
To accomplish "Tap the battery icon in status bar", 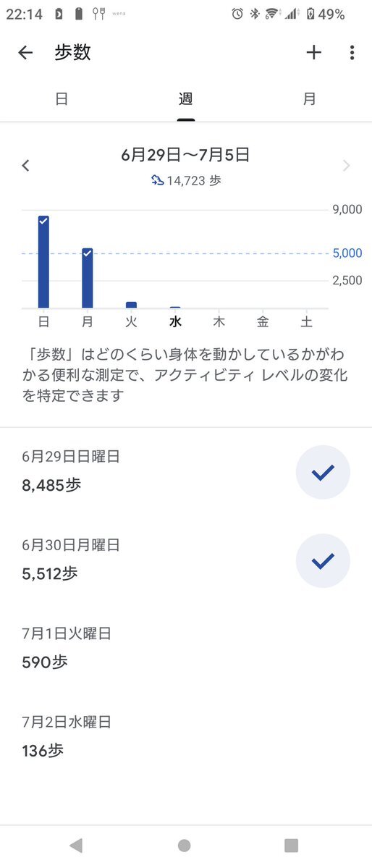I will 310,14.
